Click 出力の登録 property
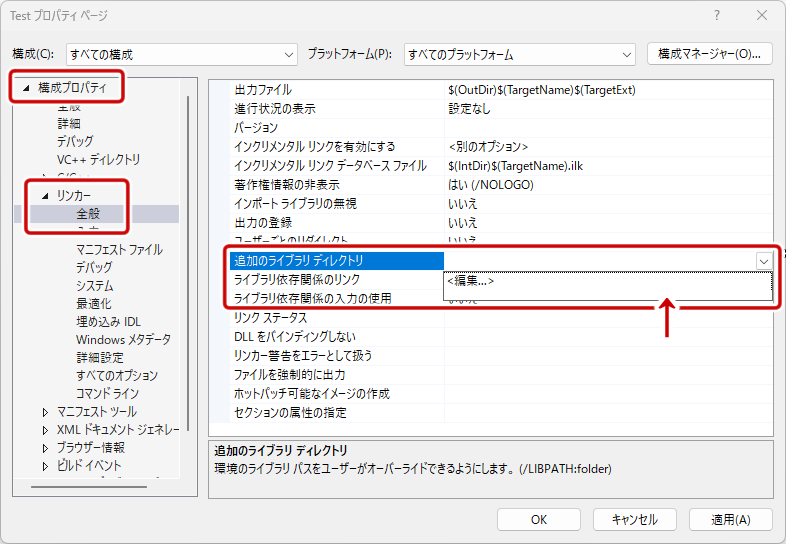The width and height of the screenshot is (786, 544). (x=263, y=223)
